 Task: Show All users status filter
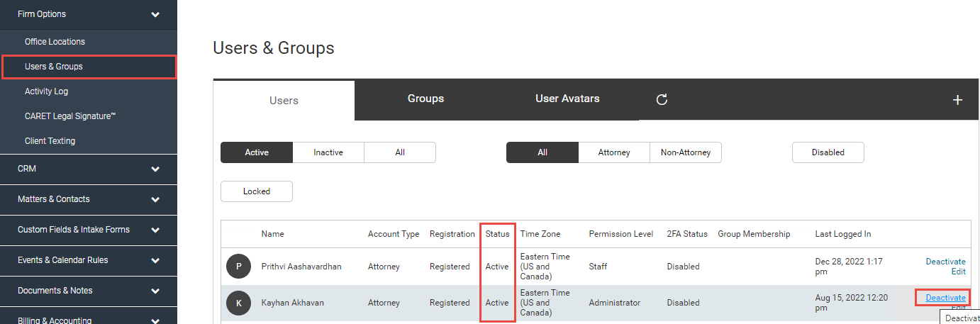[x=400, y=152]
